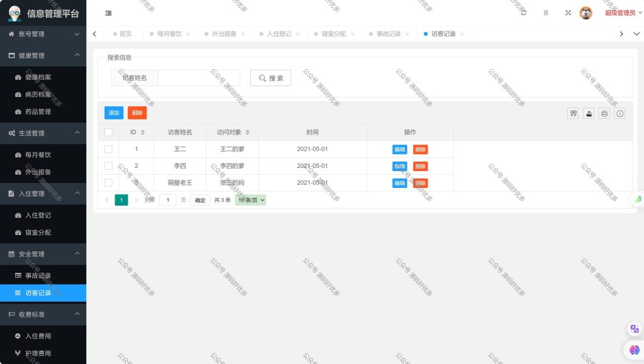
Task: Close the 入住登记 tab
Action: point(297,34)
